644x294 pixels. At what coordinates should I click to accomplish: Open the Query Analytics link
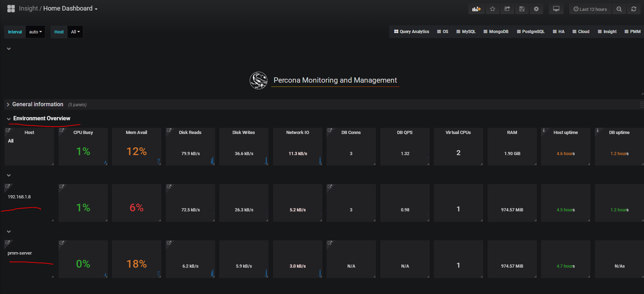tap(412, 32)
